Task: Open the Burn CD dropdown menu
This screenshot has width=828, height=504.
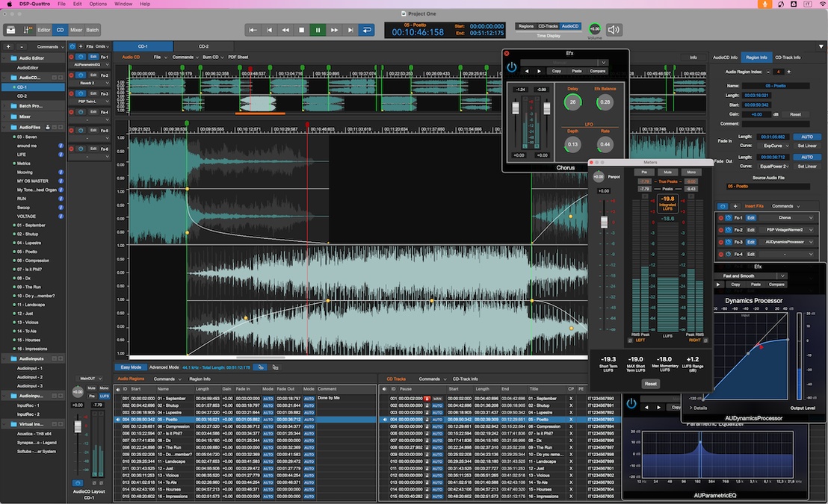Action: coord(212,57)
